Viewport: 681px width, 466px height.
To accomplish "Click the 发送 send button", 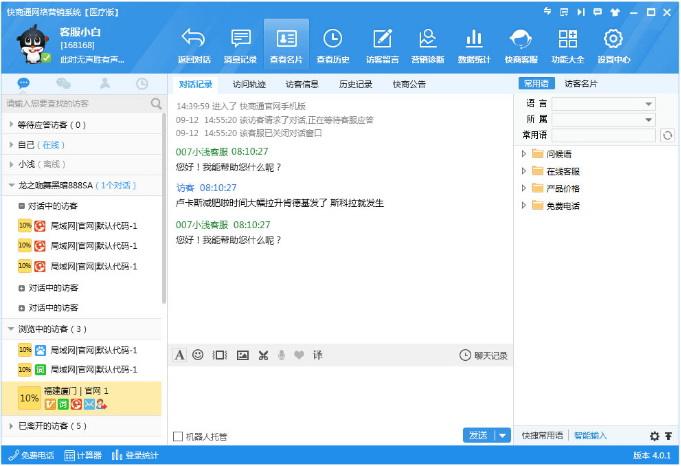I will click(x=477, y=436).
